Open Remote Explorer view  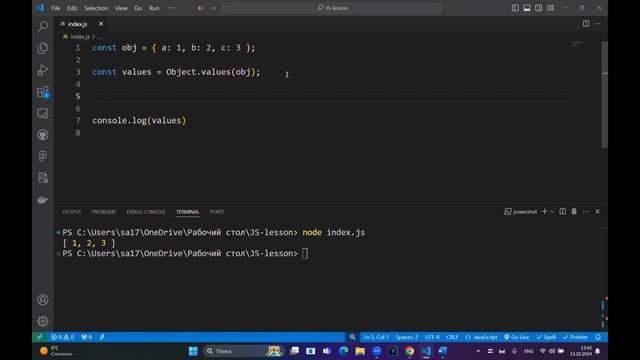click(x=42, y=113)
